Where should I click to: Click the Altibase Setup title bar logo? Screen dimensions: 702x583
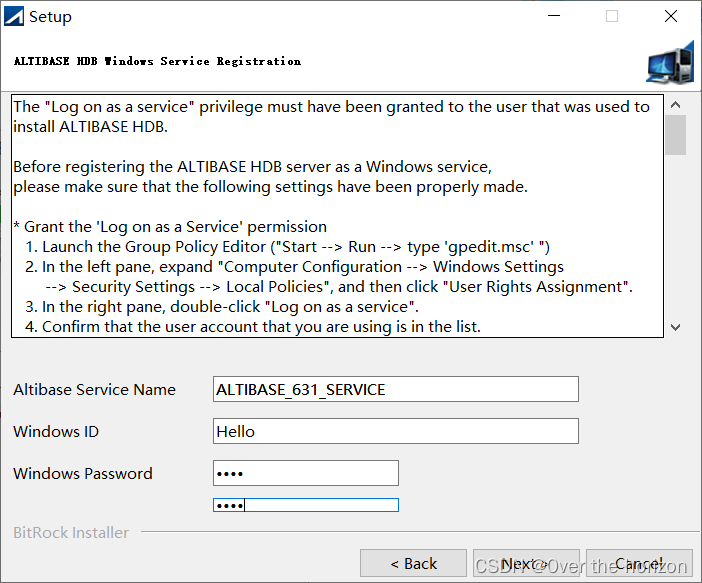click(x=14, y=17)
